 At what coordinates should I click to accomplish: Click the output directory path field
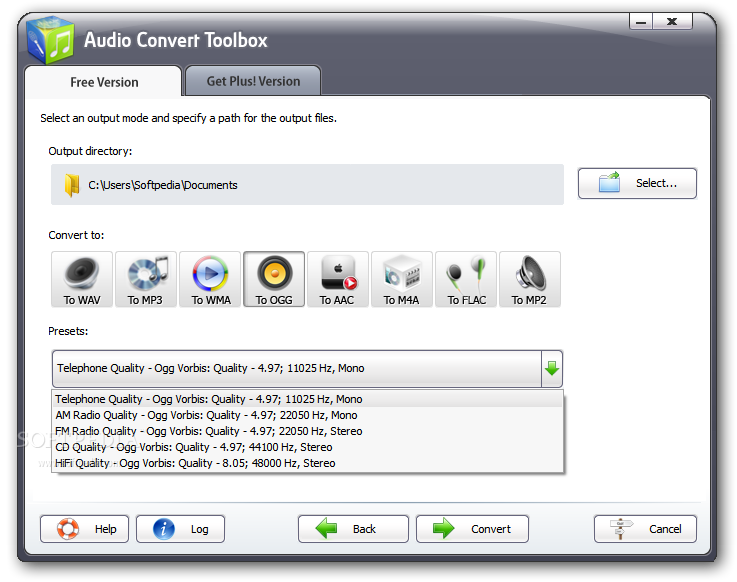307,185
